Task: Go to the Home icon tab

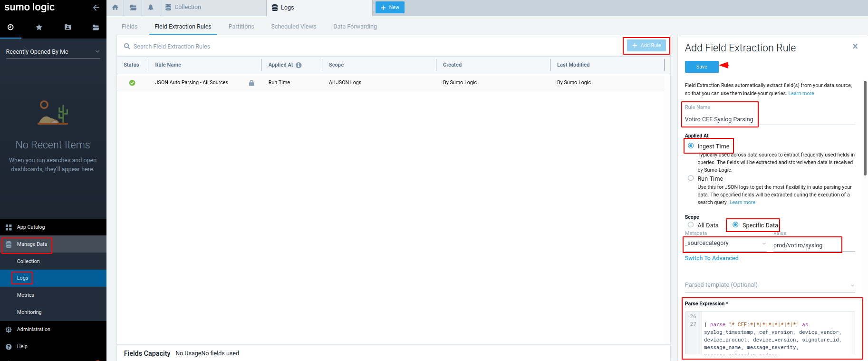Action: (115, 8)
